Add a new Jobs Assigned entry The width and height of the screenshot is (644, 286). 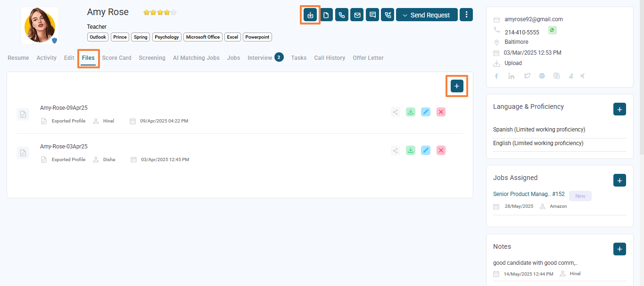click(619, 180)
